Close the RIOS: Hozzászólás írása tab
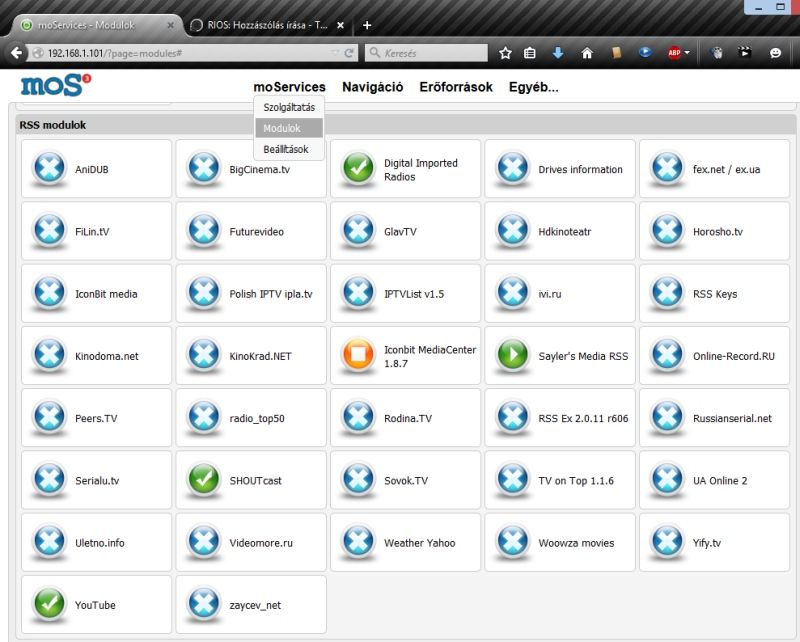The image size is (800, 642). click(x=340, y=25)
